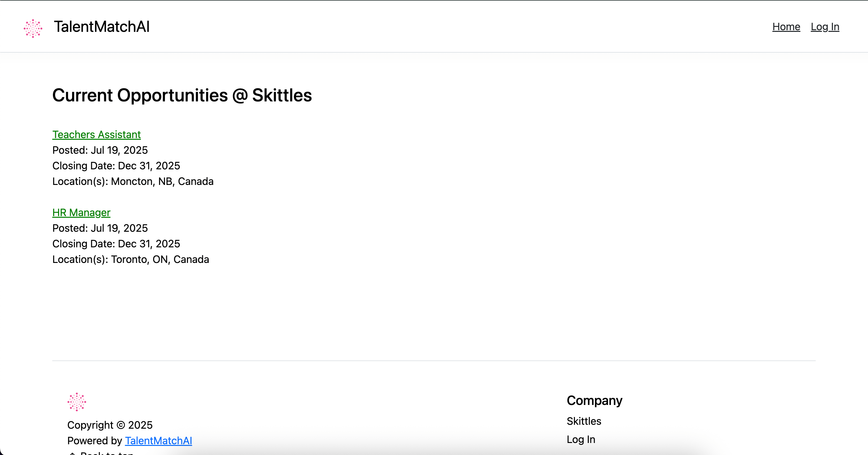Open the TalentMatchAI link in the footer
The height and width of the screenshot is (455, 868).
pos(158,440)
